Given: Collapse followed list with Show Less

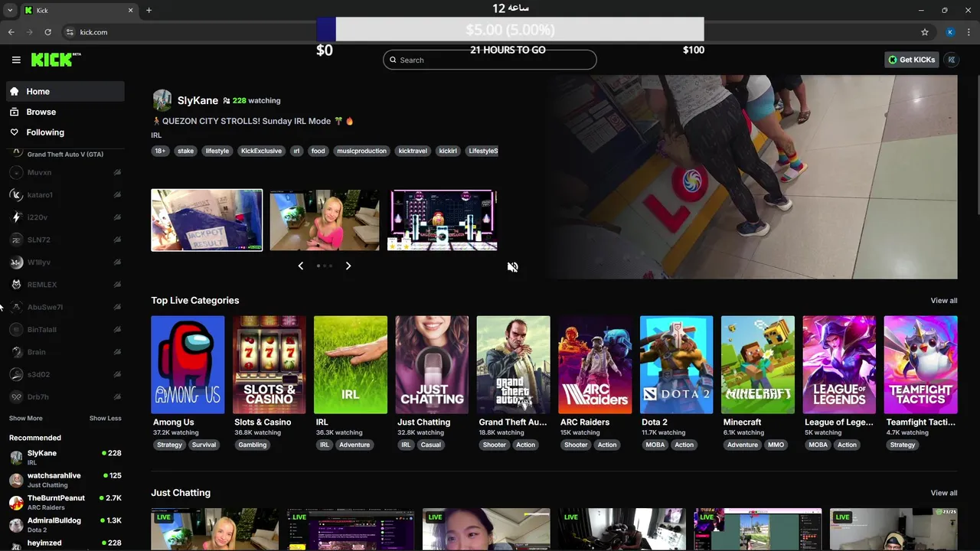Looking at the screenshot, I should [106, 419].
